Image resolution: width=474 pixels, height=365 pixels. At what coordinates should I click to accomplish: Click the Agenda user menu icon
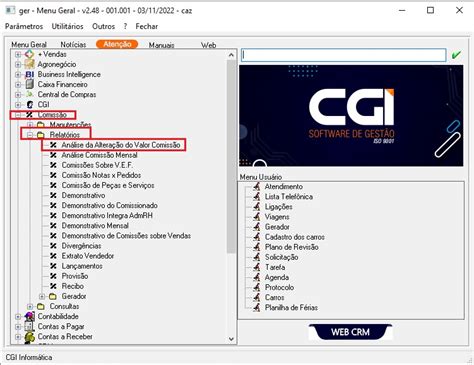257,277
